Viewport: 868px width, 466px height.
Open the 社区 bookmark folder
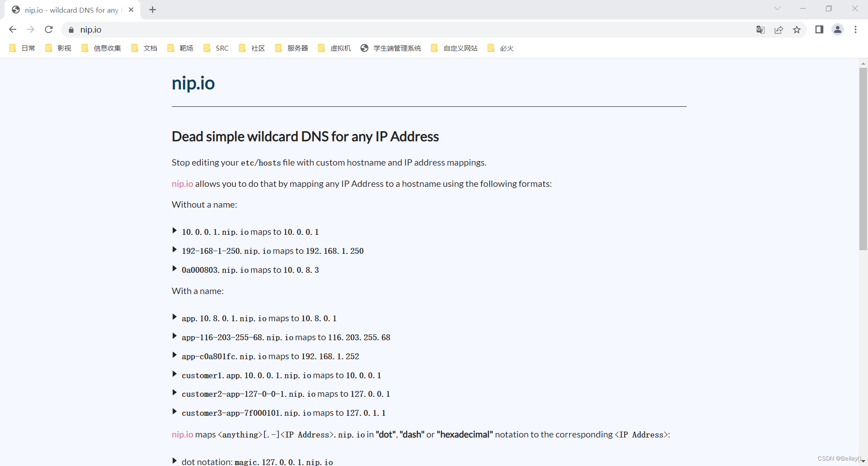pos(252,48)
